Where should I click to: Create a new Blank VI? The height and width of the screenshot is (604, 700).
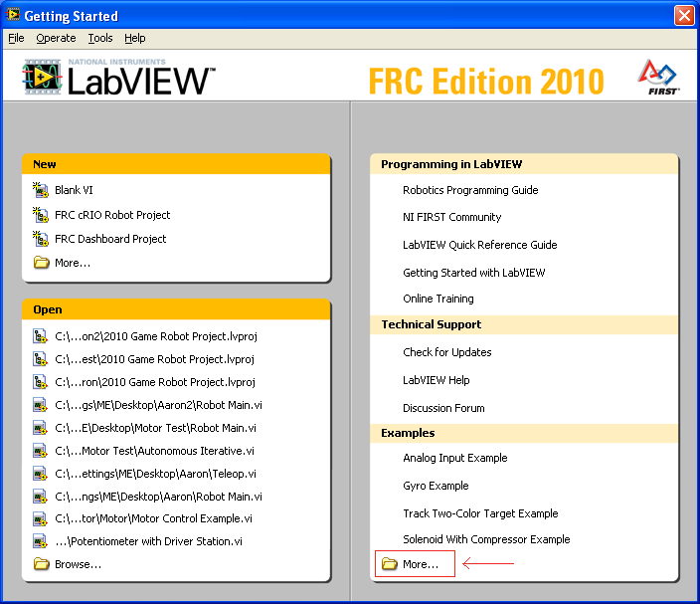coord(74,190)
